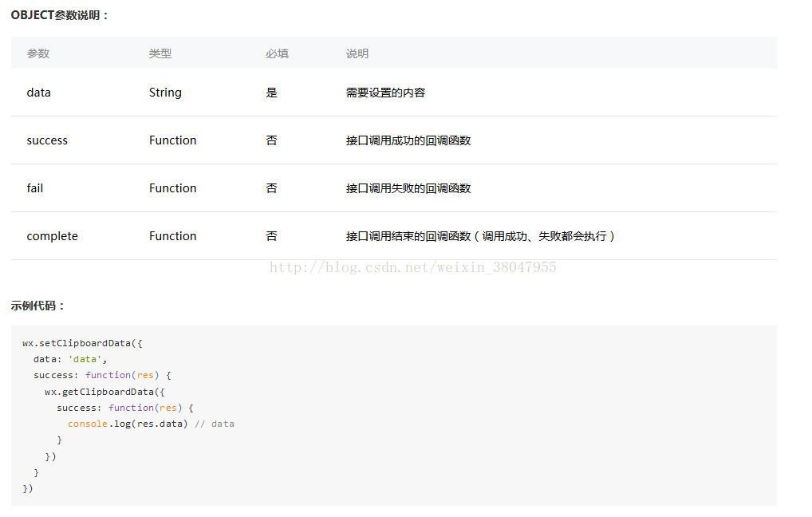Click '否' in the complete row

click(271, 236)
